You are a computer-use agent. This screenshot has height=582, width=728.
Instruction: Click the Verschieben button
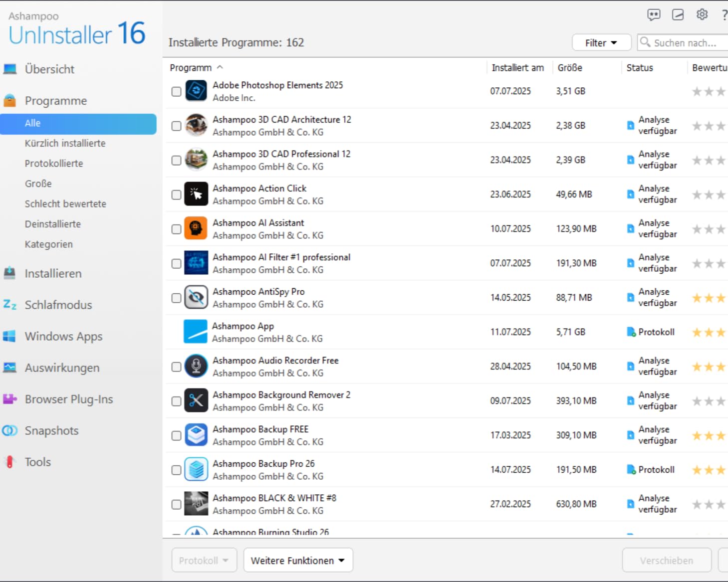click(667, 561)
